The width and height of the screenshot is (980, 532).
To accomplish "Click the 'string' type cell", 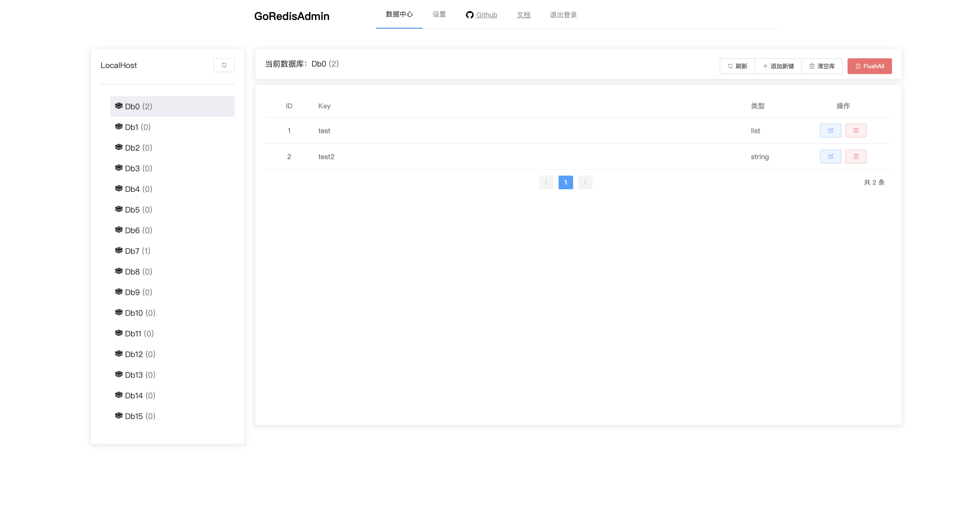I will coord(759,157).
